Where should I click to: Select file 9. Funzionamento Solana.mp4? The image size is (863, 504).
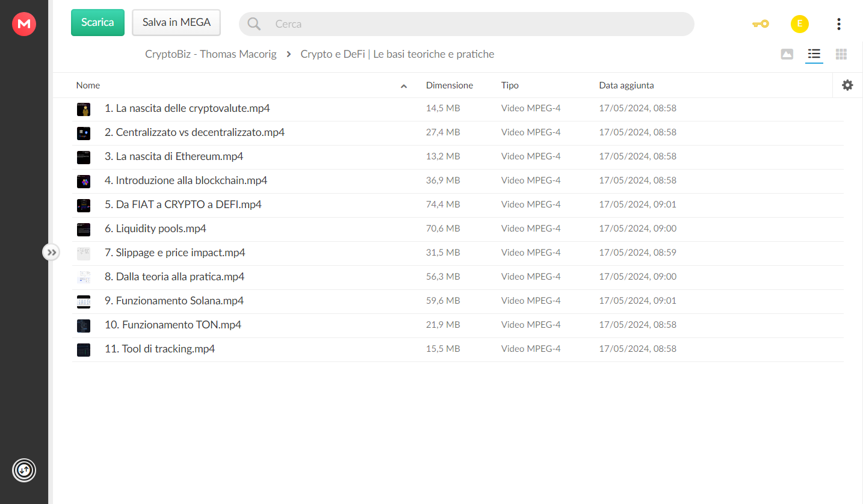457,301
